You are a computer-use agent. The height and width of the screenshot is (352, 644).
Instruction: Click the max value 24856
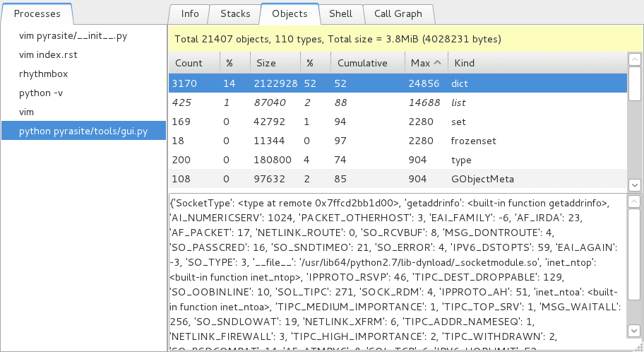pyautogui.click(x=424, y=83)
